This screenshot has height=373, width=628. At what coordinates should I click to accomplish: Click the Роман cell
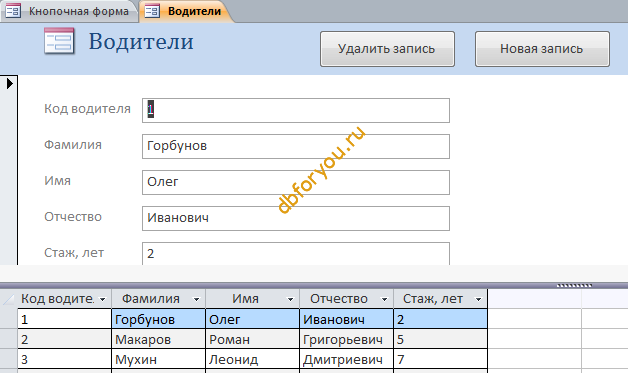(253, 339)
